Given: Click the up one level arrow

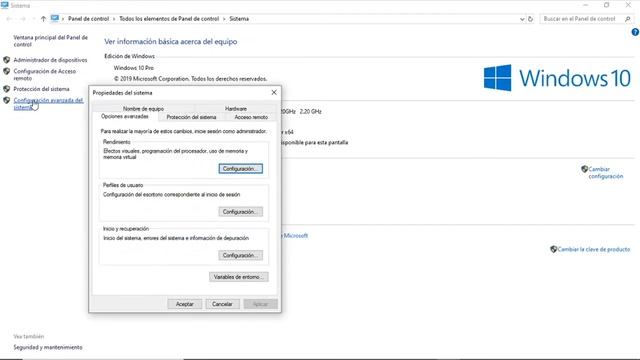Looking at the screenshot, I should (x=43, y=19).
